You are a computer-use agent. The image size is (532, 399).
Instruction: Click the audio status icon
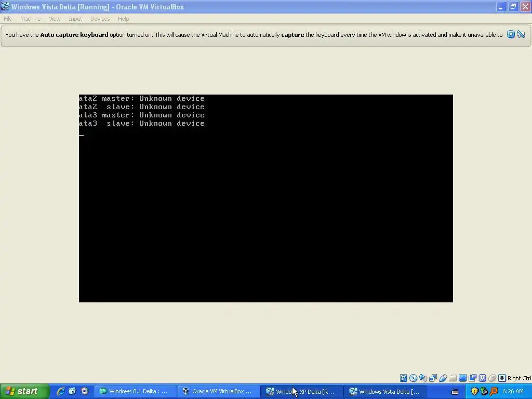423,378
